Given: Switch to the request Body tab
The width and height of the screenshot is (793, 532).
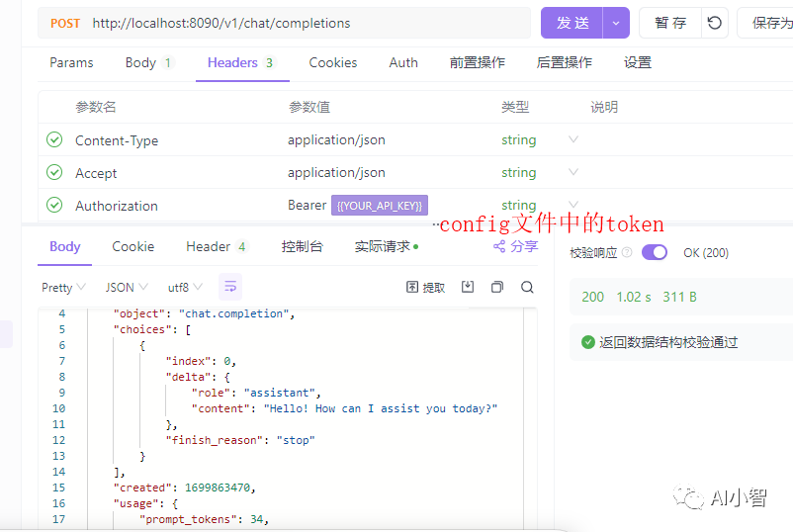Looking at the screenshot, I should pos(149,62).
